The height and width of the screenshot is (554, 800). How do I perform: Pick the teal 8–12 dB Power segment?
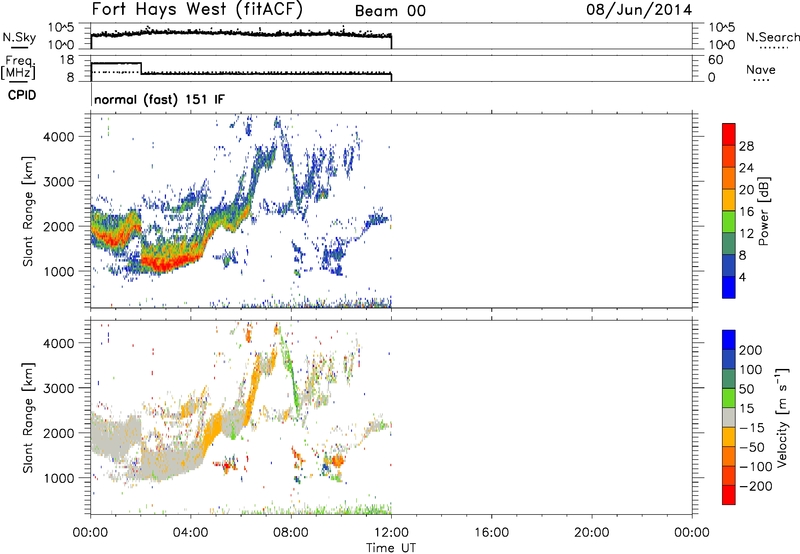pos(729,244)
